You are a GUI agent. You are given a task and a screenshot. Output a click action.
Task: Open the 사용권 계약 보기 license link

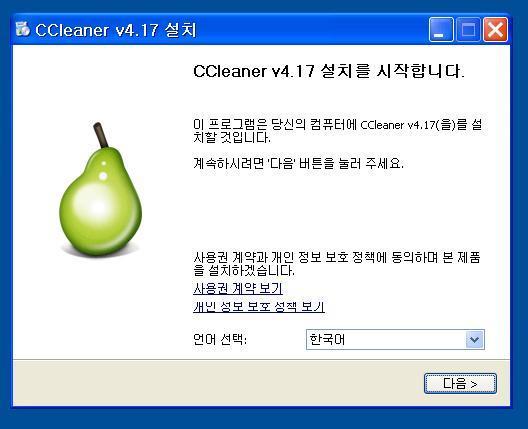[238, 288]
